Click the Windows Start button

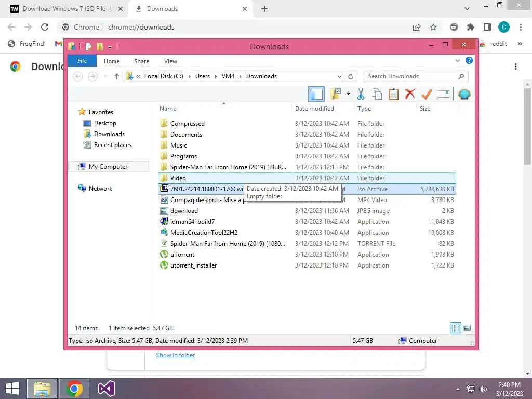coord(12,389)
